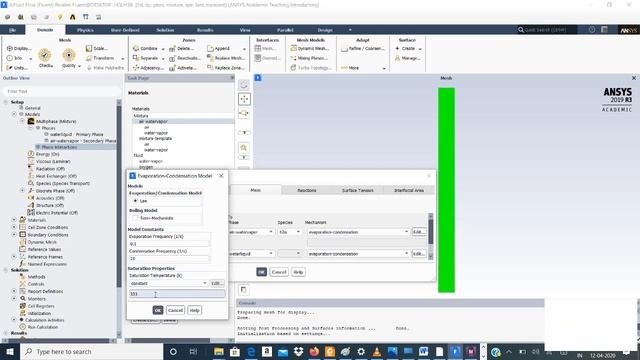Click the mesh Quality icon
Image resolution: width=640 pixels, height=360 pixels.
(x=69, y=55)
